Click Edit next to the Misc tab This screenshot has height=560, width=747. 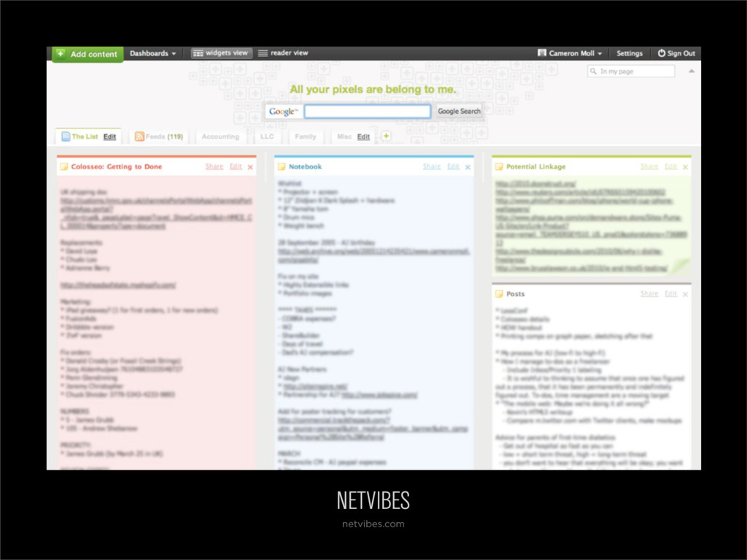363,136
